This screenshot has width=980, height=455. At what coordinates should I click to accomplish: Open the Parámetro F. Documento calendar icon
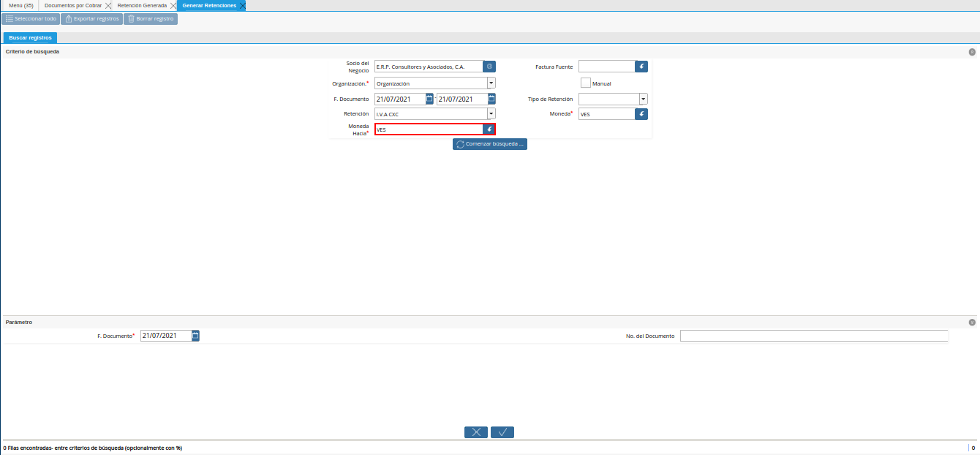click(196, 336)
